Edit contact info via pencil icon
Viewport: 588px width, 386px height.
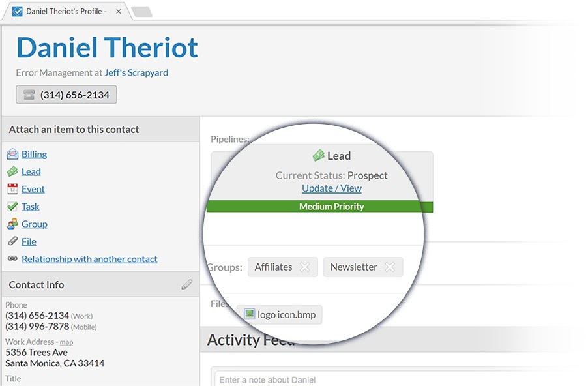(187, 284)
